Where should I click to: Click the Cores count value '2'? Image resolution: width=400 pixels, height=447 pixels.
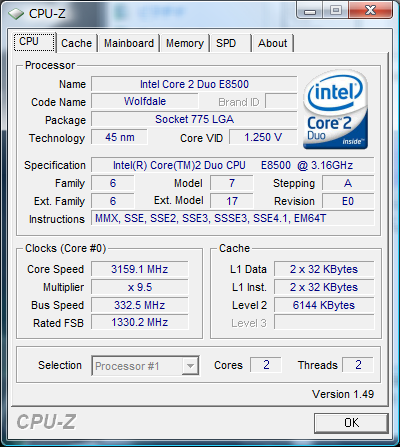[266, 365]
